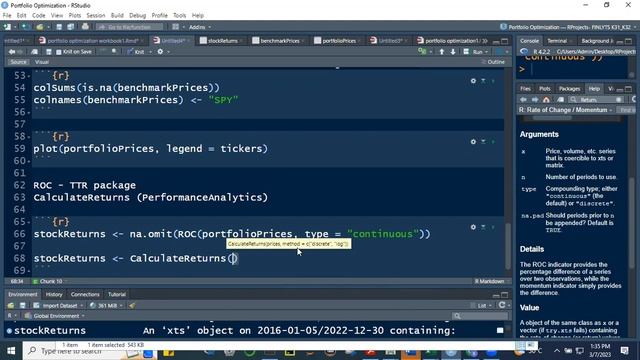The image size is (640, 360).
Task: Click the Save All documents icon
Action: 70,27
